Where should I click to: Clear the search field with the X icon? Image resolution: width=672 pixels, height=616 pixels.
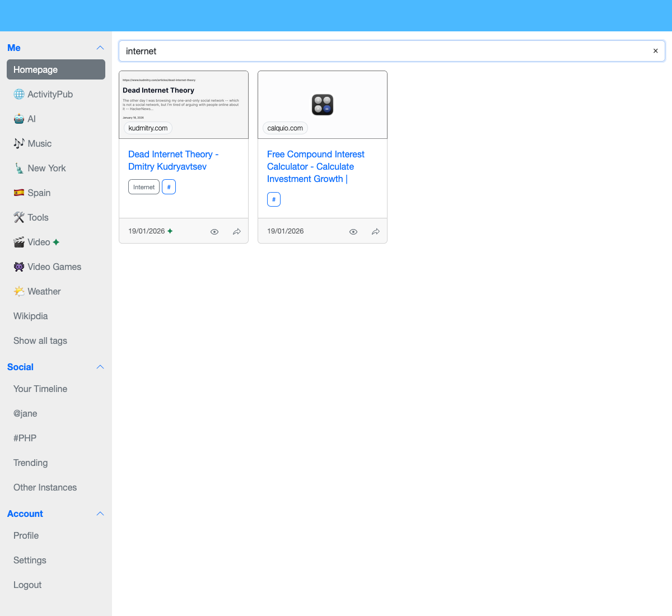coord(655,51)
